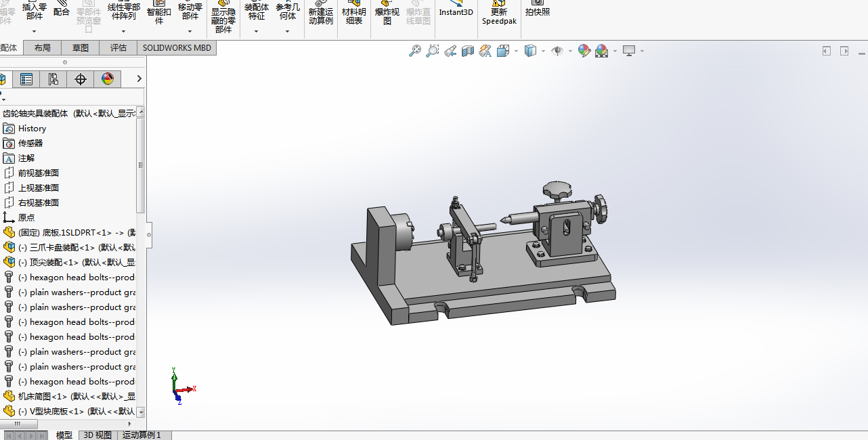Viewport: 868px width, 440px height.
Task: Open the 装配体特征 dropdown arrow
Action: coord(256,31)
